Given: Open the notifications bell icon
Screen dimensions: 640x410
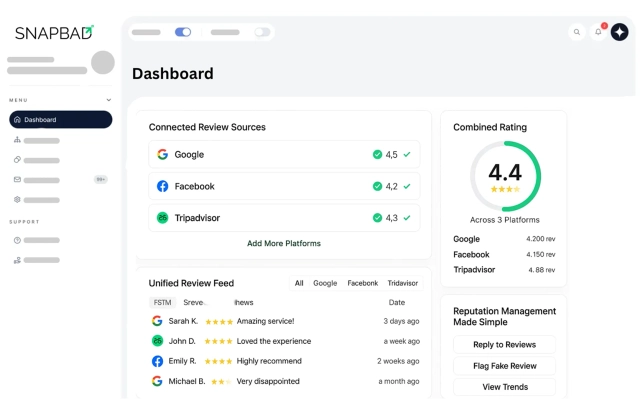Looking at the screenshot, I should [x=598, y=32].
